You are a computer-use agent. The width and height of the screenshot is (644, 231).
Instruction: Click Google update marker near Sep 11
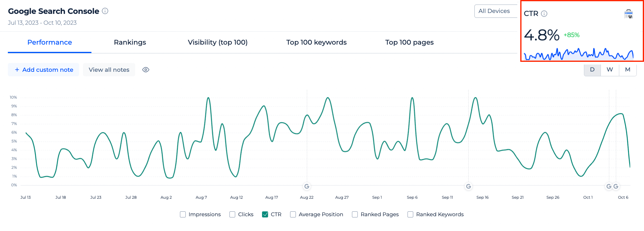coord(469,186)
